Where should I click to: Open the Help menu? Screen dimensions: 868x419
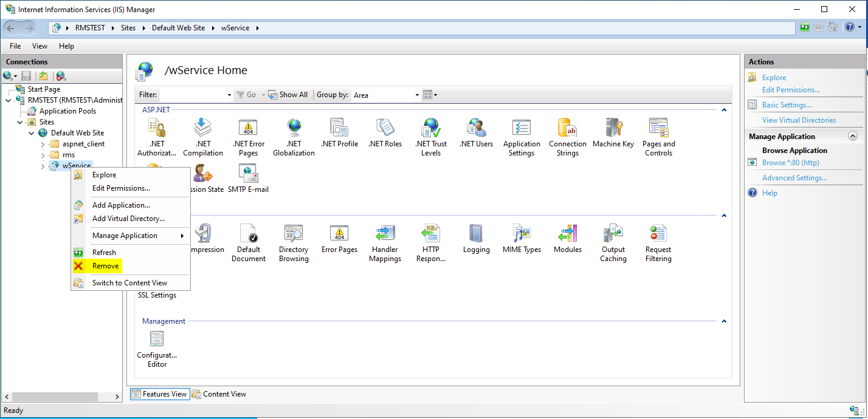coord(66,46)
